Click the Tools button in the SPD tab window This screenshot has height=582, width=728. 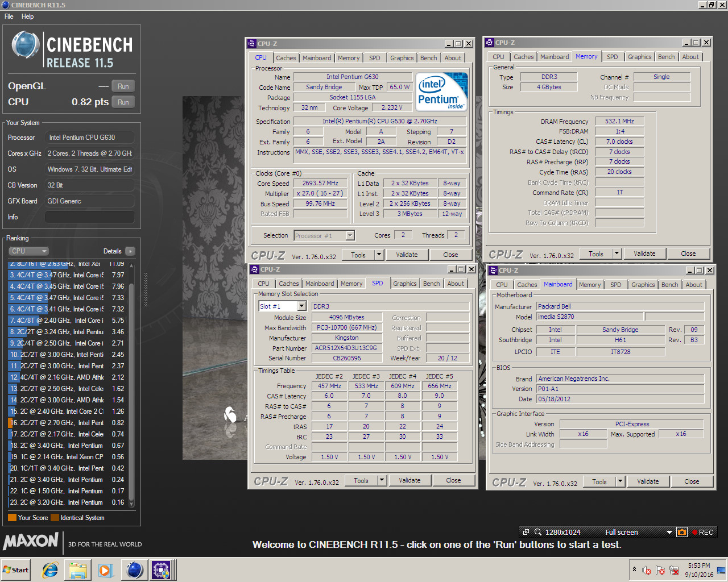(361, 480)
